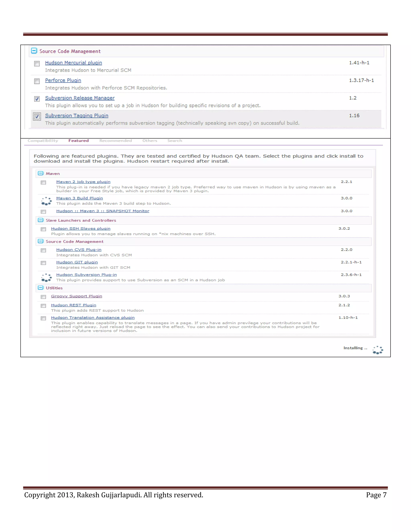Open the Hudson SSH Slaves plugin link
The image size is (411, 532).
coord(81,228)
